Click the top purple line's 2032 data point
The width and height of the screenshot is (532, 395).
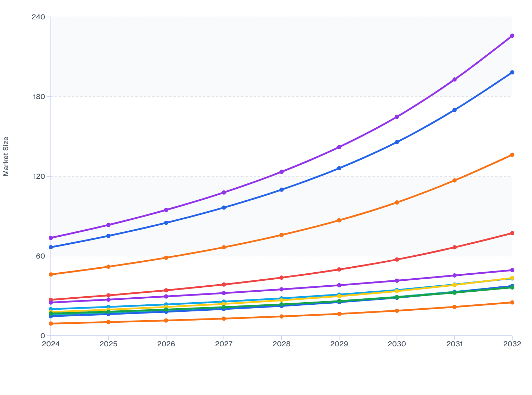pos(512,36)
